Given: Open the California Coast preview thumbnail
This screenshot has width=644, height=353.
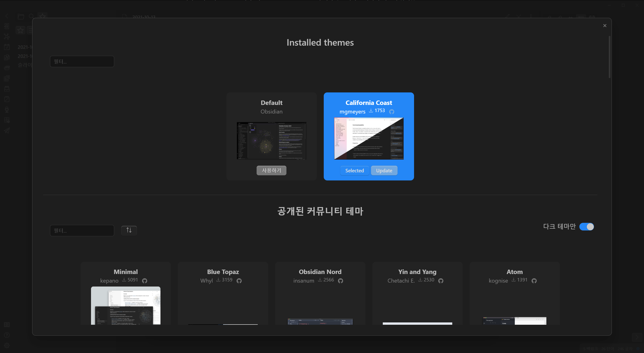Looking at the screenshot, I should 369,138.
